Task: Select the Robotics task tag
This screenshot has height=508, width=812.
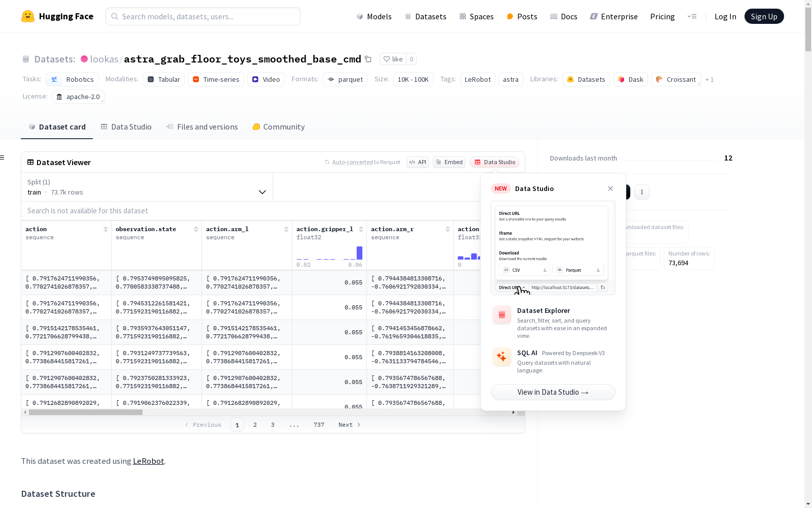Action: click(72, 79)
